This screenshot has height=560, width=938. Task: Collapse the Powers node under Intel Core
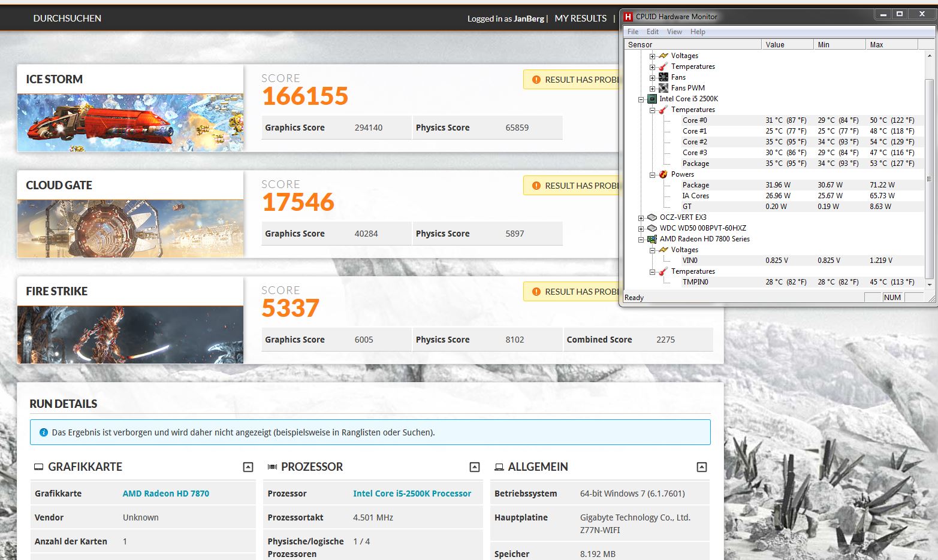tap(652, 174)
